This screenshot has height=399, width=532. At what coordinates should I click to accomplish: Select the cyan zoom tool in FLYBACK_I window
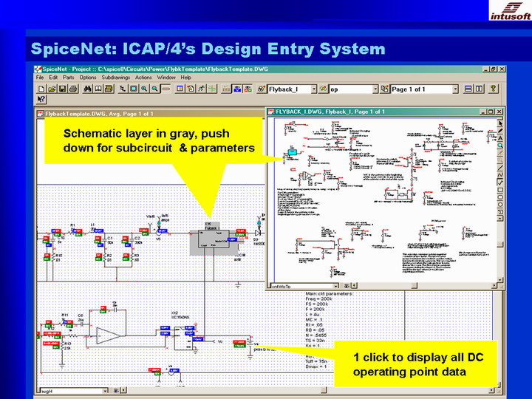(500, 146)
